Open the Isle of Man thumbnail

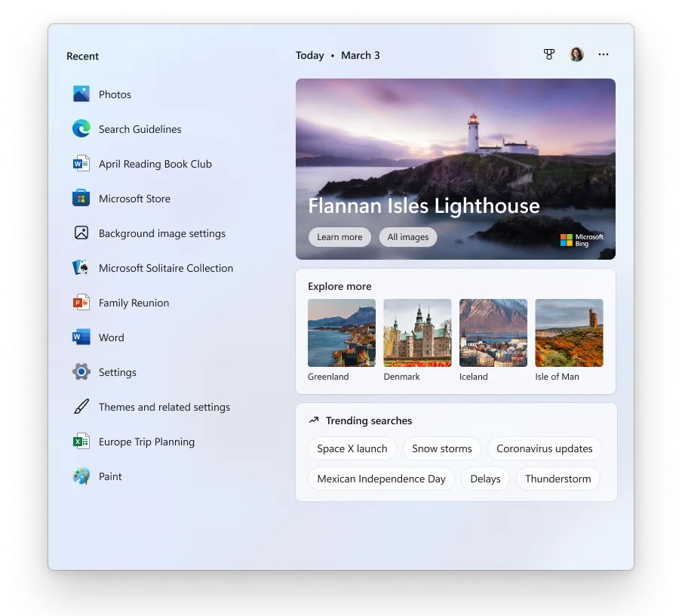pos(569,333)
